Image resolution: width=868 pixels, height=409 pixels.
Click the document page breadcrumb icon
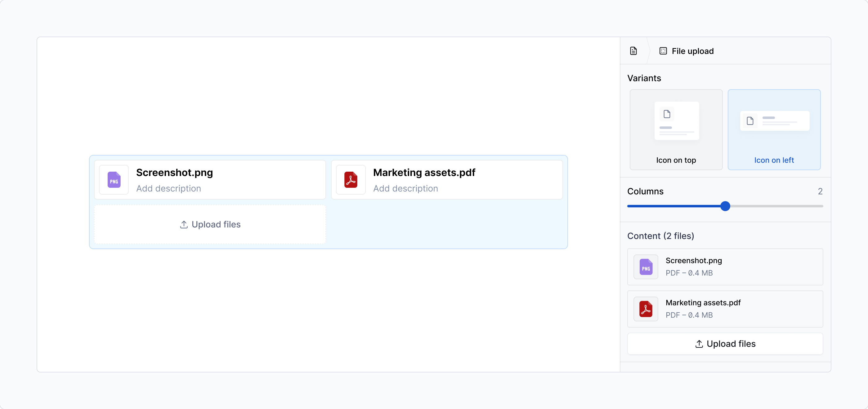click(633, 51)
